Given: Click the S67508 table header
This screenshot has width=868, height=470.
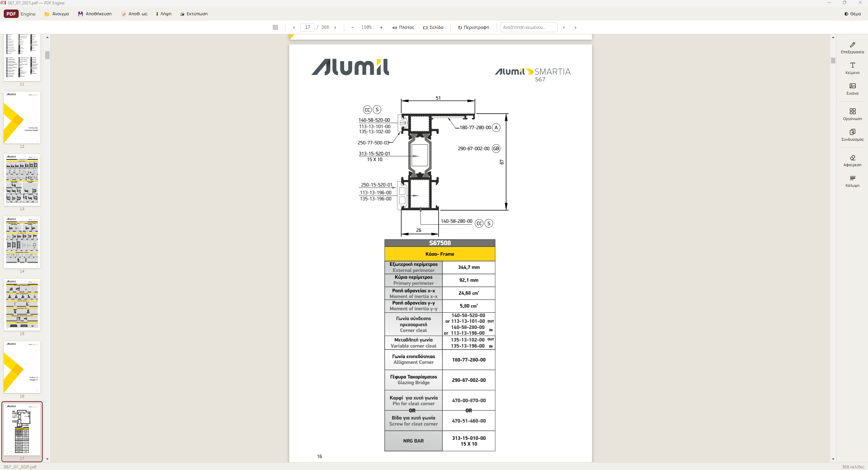Looking at the screenshot, I should tap(440, 243).
